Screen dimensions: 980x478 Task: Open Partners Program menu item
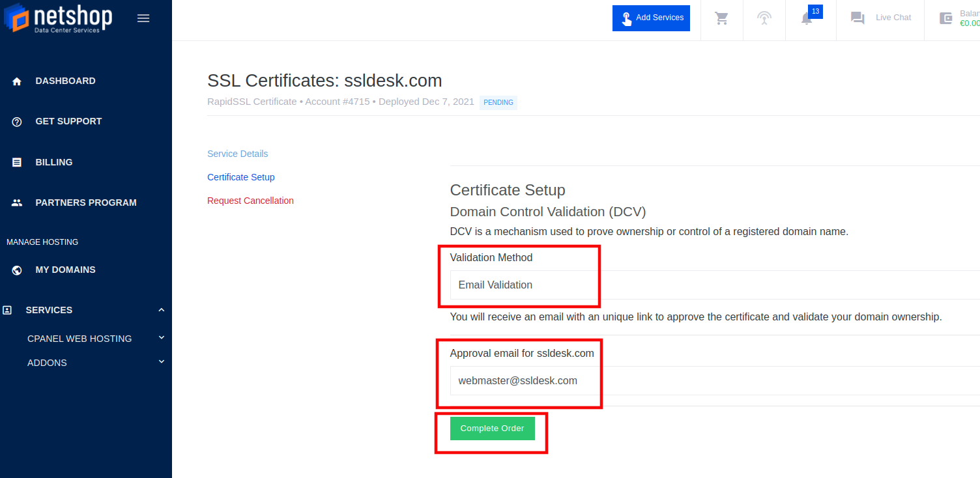(x=86, y=203)
